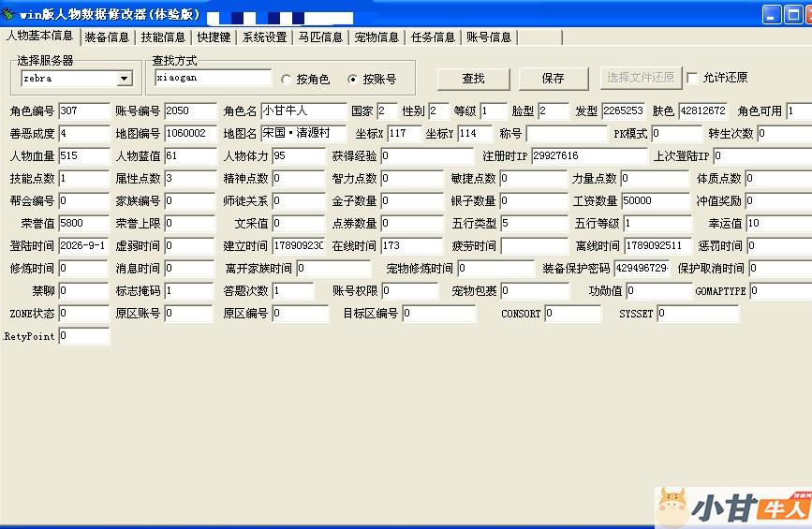Click the 地图编号 field with 1060002
This screenshot has height=529, width=812.
click(x=190, y=134)
